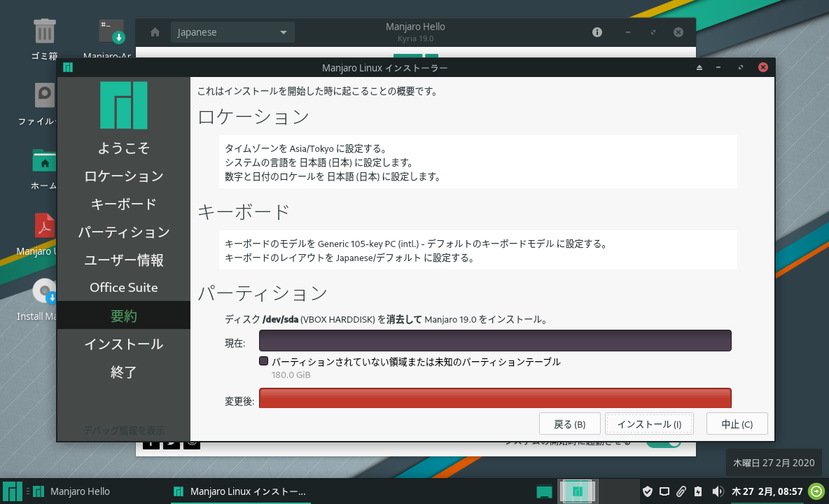
Task: Click the インストール (I) install button
Action: pyautogui.click(x=649, y=423)
